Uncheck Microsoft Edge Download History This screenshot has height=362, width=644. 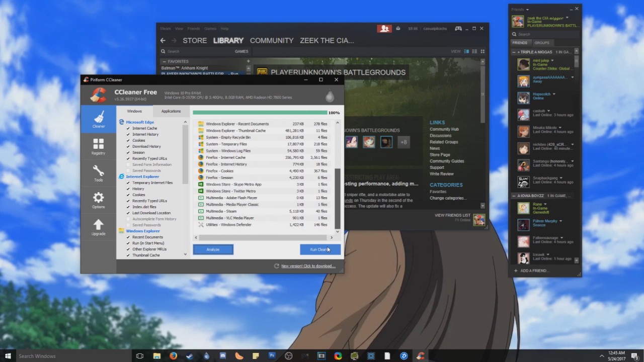[128, 146]
